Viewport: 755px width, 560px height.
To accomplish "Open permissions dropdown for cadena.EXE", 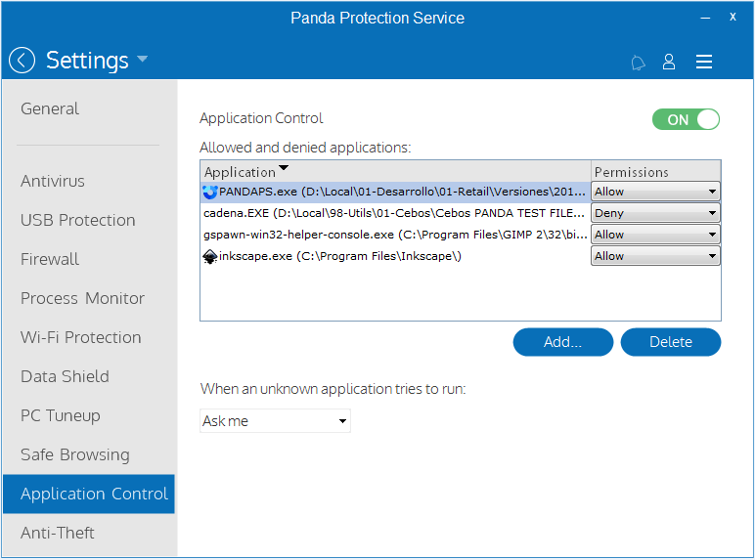I will [x=655, y=213].
